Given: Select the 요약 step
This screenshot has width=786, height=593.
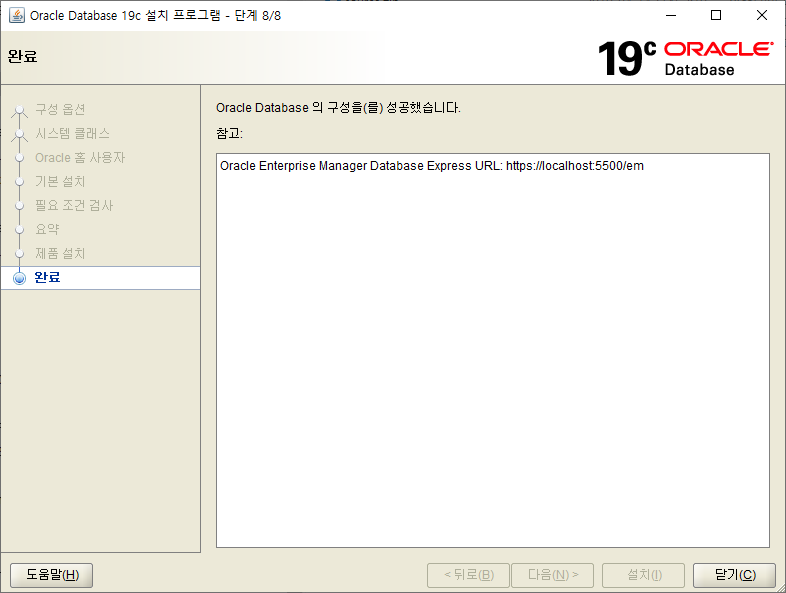Looking at the screenshot, I should click(x=47, y=230).
